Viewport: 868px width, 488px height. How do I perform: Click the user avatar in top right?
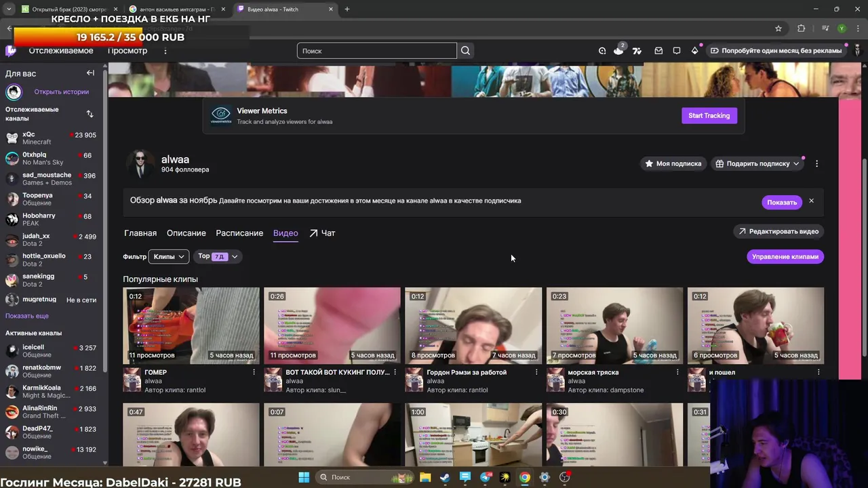point(857,51)
